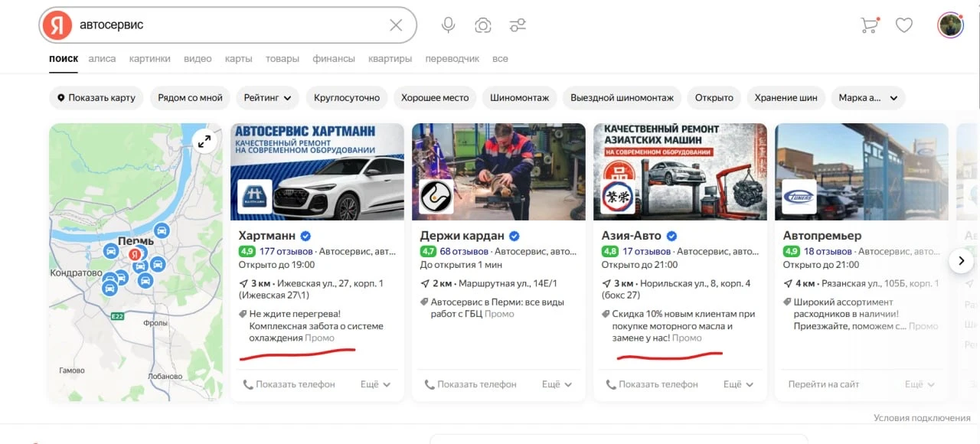Expand Ещё menu on Хартманн card

pyautogui.click(x=376, y=384)
